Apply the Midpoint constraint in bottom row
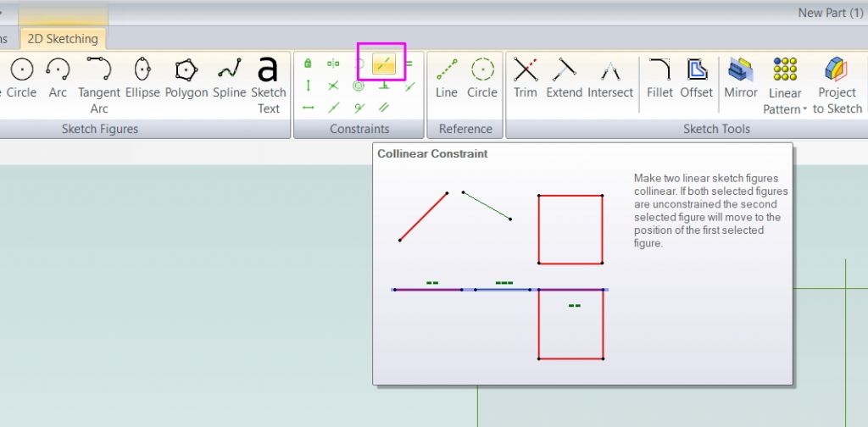This screenshot has height=427, width=868. coord(333,108)
